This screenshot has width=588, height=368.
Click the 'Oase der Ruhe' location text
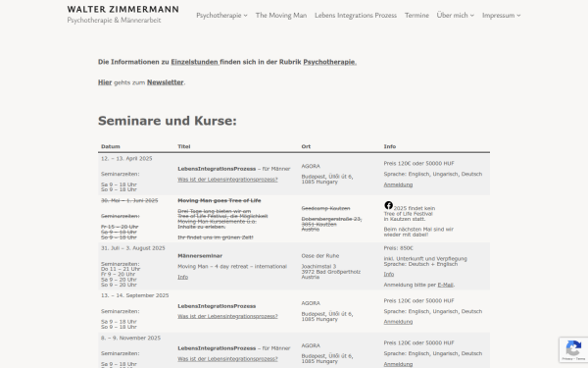point(319,256)
